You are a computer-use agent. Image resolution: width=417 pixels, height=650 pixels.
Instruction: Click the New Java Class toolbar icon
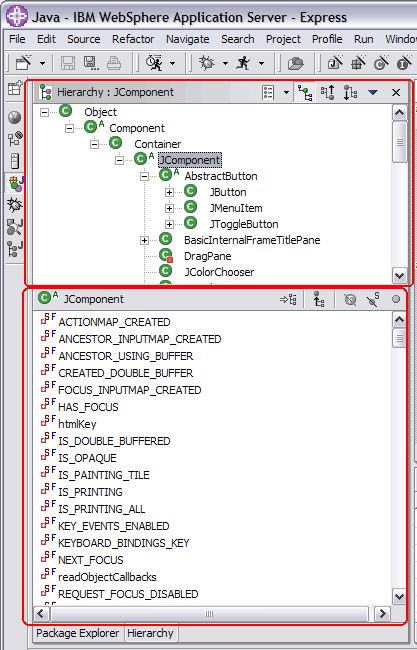[381, 63]
